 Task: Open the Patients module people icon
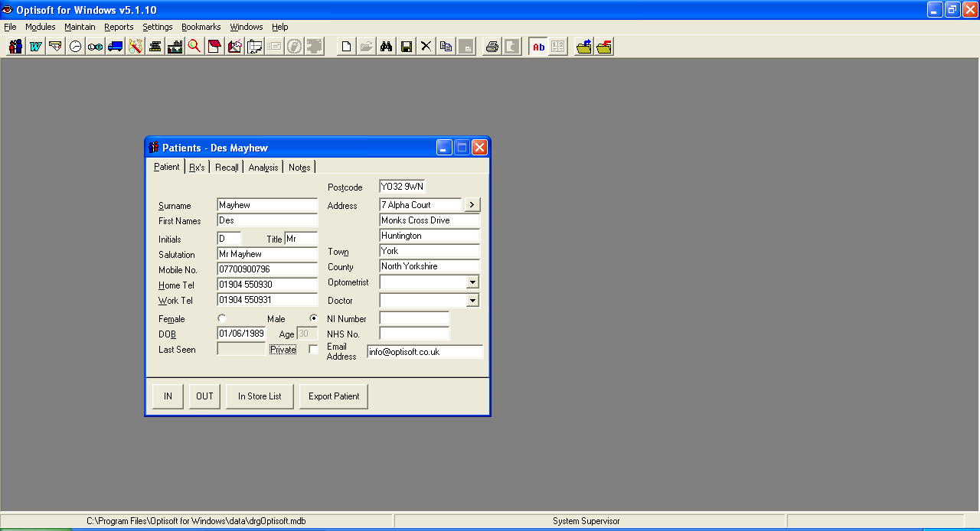point(15,47)
